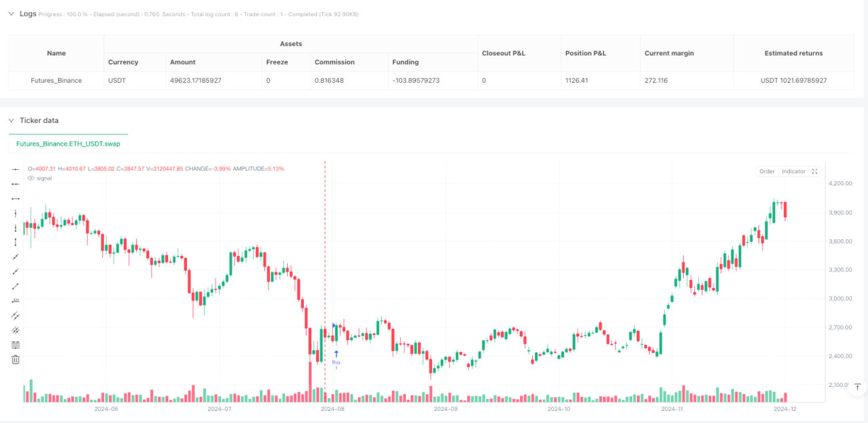The image size is (868, 423).
Task: Open the Indicator menu on chart
Action: pos(793,172)
